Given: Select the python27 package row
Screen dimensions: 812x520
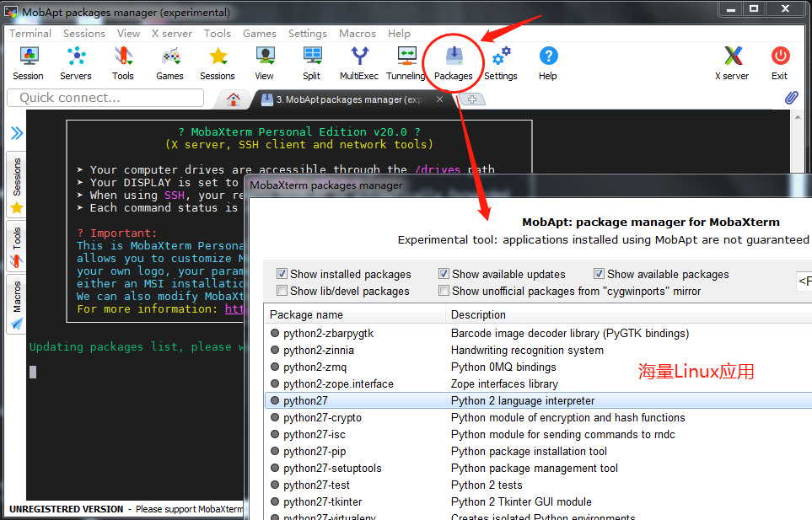Looking at the screenshot, I should [538, 400].
